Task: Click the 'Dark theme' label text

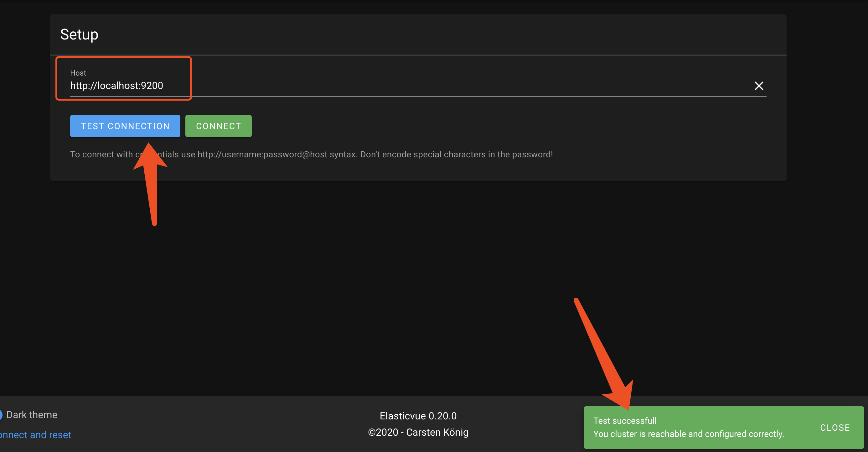Action: 32,415
